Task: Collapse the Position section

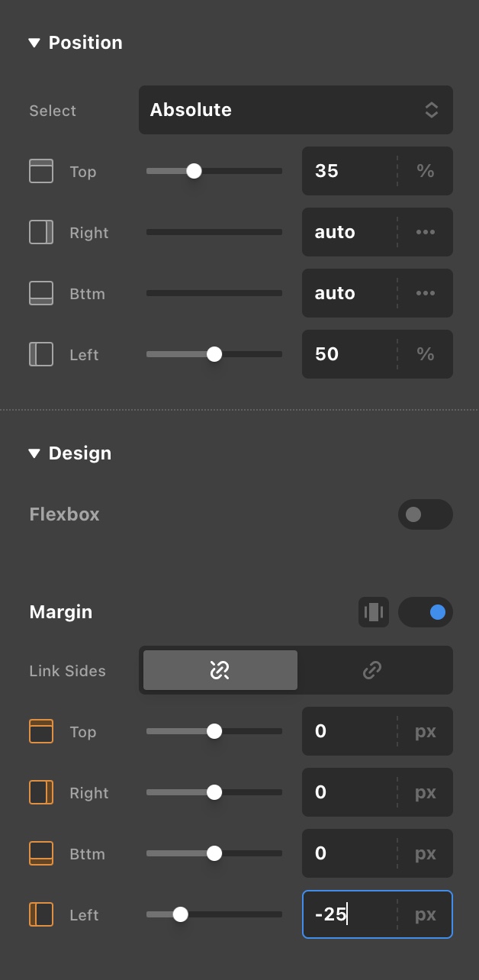Action: click(x=34, y=43)
